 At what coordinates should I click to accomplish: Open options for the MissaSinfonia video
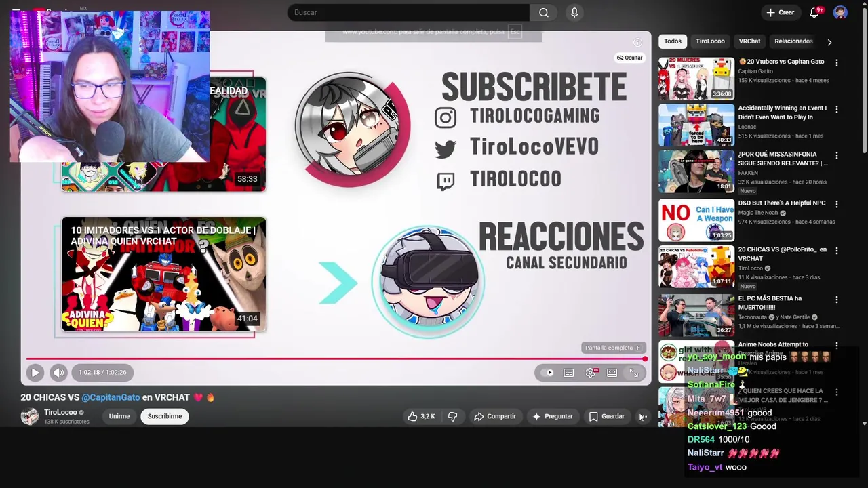836,156
